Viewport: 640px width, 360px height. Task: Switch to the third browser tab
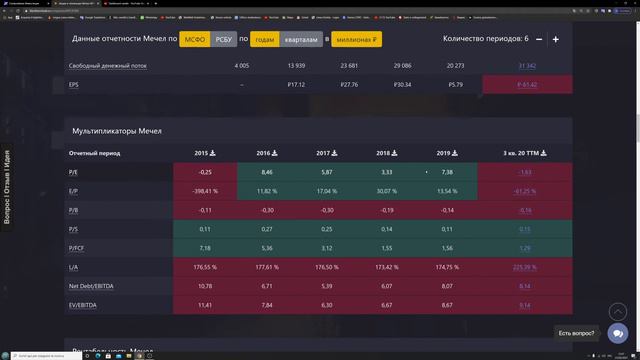(127, 3)
